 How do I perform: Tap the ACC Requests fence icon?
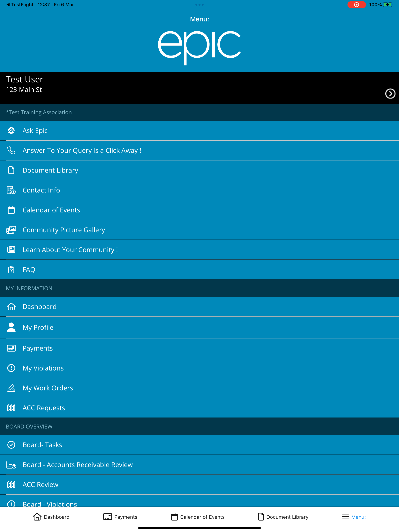point(11,408)
